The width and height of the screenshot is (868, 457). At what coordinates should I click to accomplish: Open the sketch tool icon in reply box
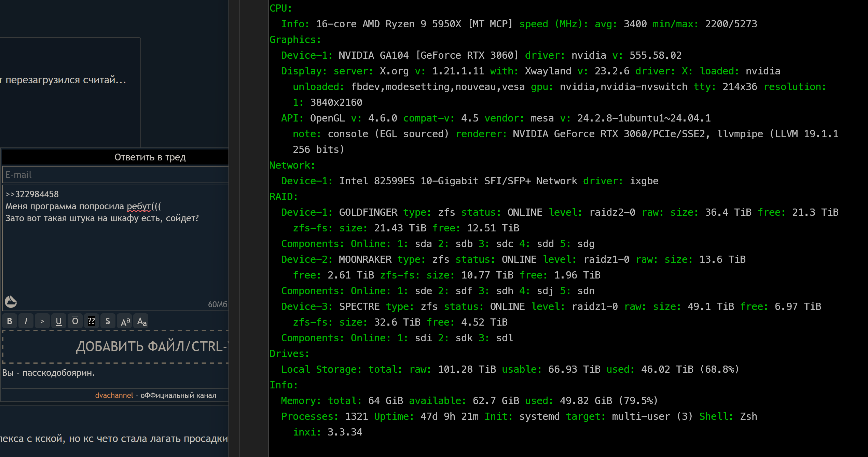click(x=11, y=302)
